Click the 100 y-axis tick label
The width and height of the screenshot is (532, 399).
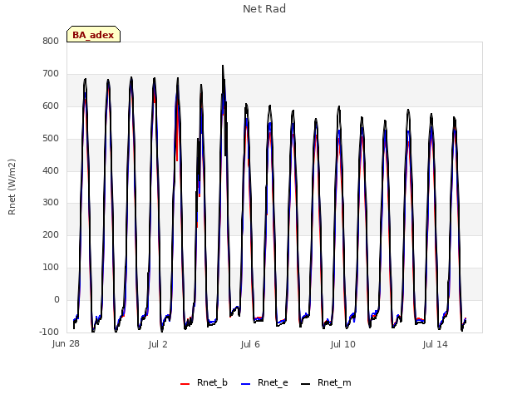point(51,268)
